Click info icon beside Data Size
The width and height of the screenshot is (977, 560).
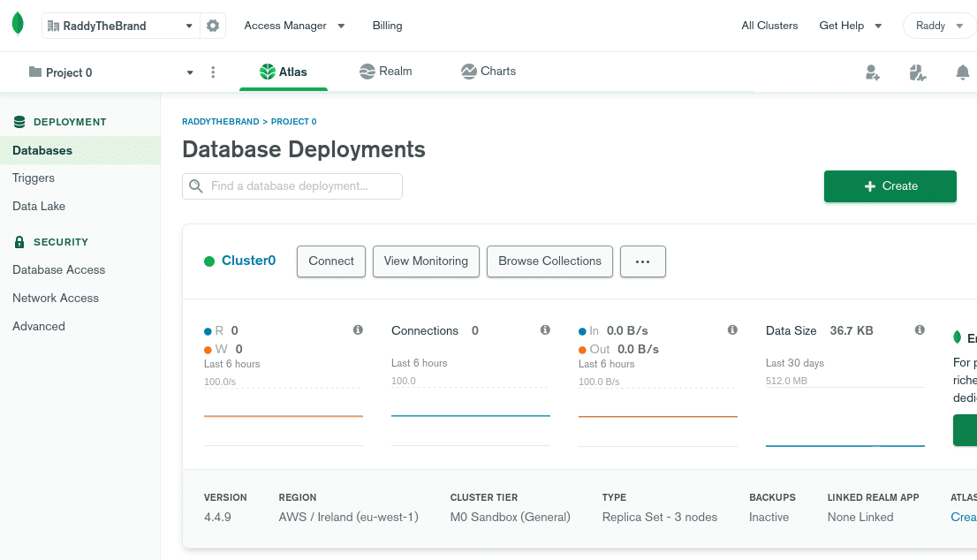point(920,329)
